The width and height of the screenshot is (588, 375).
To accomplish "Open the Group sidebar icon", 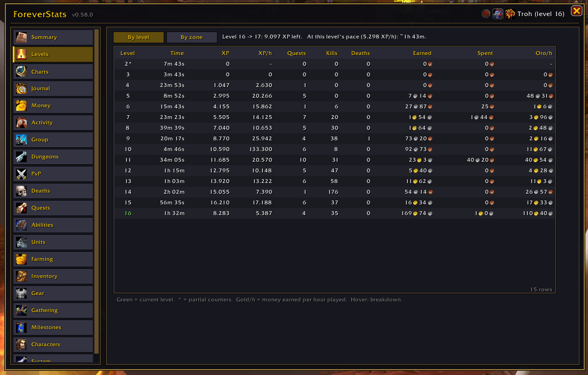I will 21,140.
